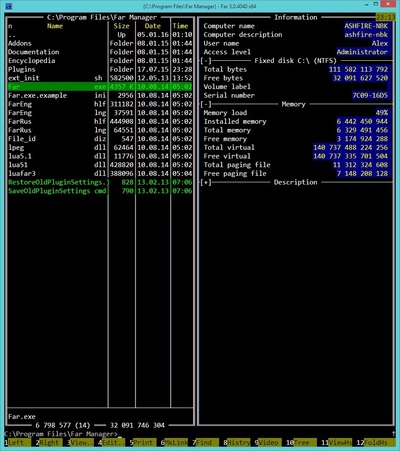Click the Name column header
Viewport: 400px width, 451px height.
pos(55,26)
